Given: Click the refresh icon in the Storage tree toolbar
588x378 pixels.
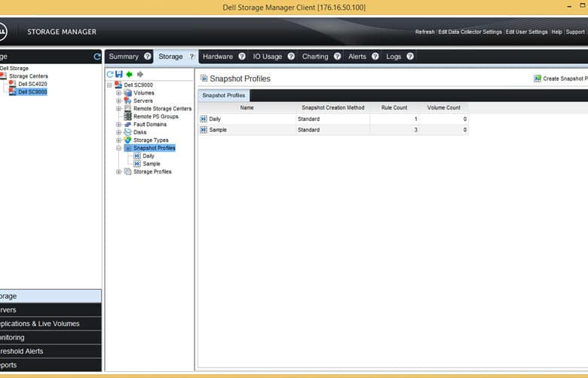Looking at the screenshot, I should pos(110,75).
